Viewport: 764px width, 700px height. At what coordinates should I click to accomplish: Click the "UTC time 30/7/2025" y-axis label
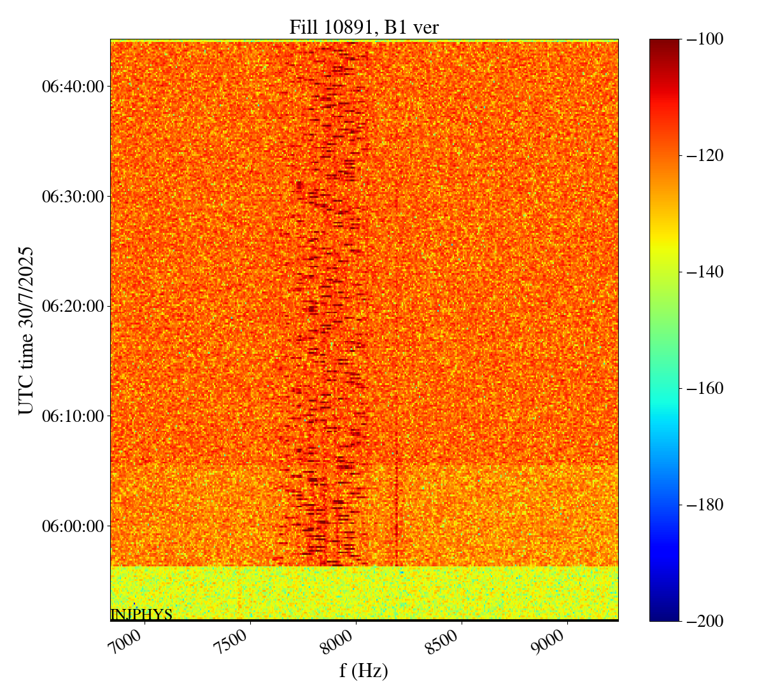pyautogui.click(x=25, y=330)
